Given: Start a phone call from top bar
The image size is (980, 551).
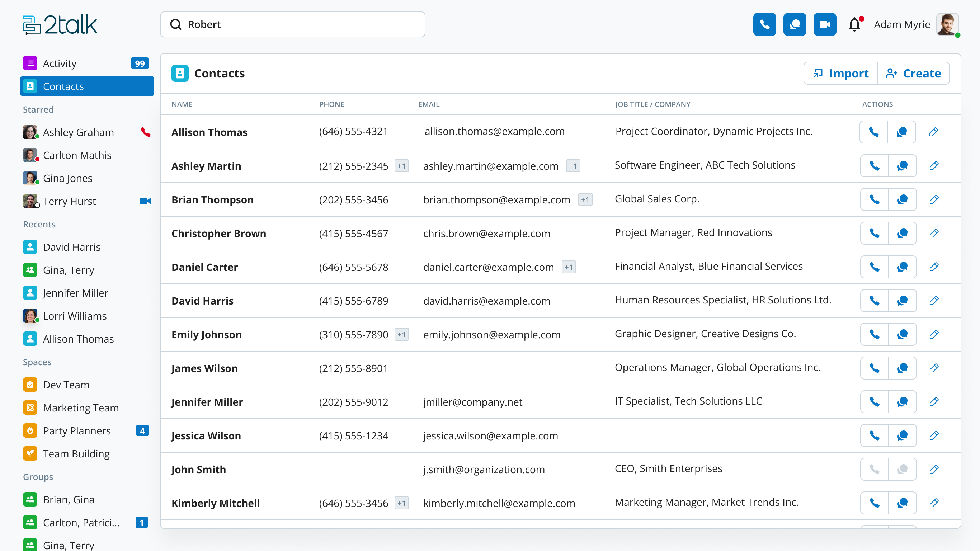Looking at the screenshot, I should click(764, 24).
